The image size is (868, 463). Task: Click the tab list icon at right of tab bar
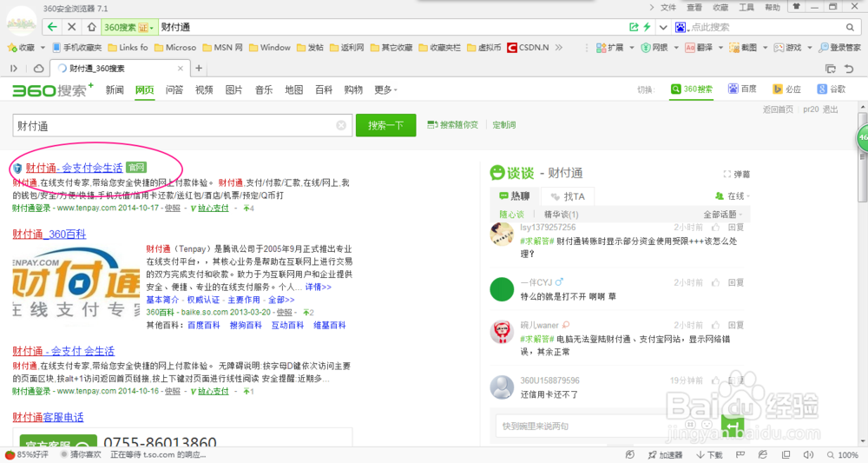tap(831, 69)
